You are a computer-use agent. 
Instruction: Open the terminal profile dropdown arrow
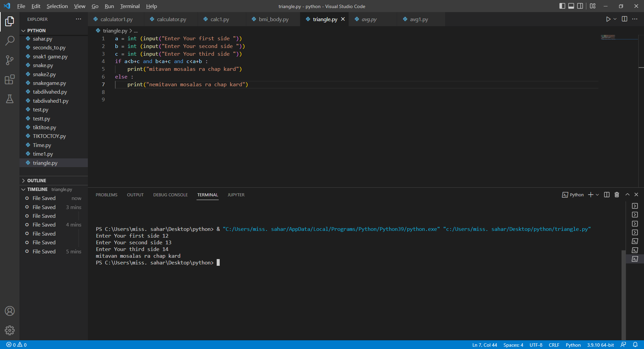597,195
